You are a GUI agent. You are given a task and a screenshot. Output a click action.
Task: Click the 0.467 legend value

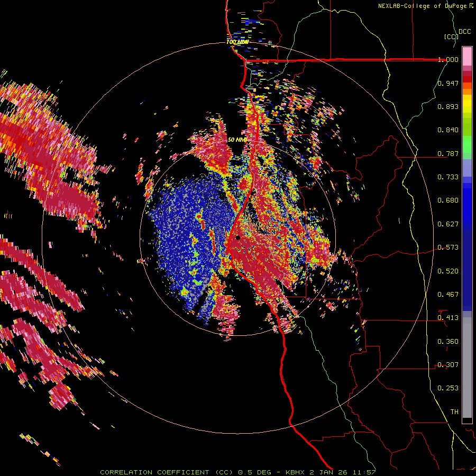[448, 295]
